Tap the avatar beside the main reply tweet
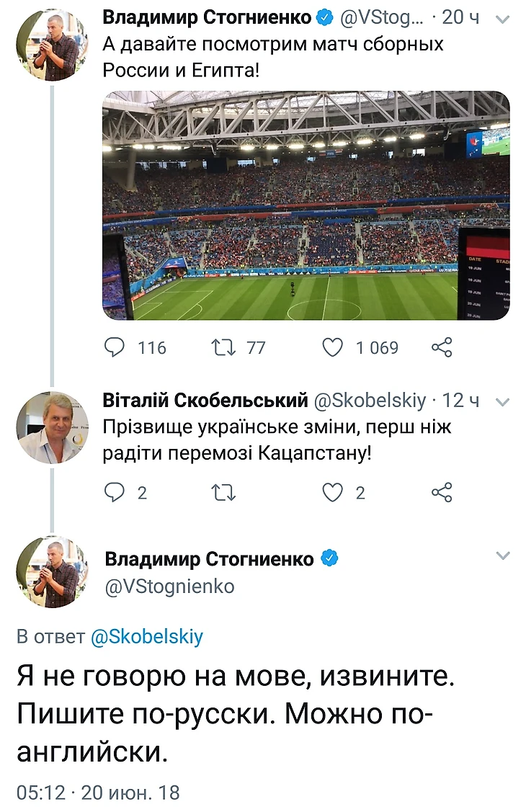 [52, 572]
